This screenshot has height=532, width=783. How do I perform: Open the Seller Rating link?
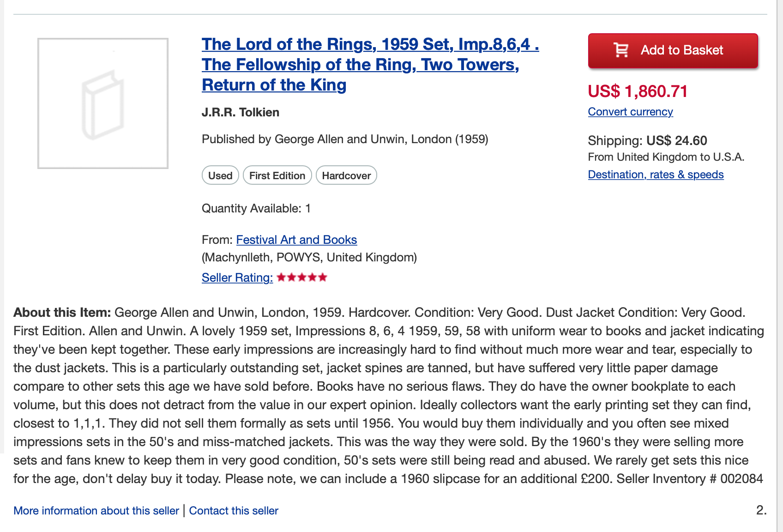237,278
